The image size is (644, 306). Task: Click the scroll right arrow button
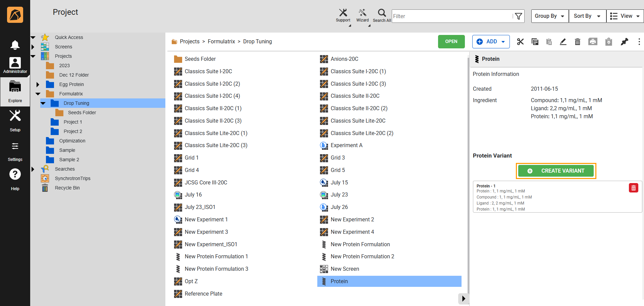tap(463, 298)
